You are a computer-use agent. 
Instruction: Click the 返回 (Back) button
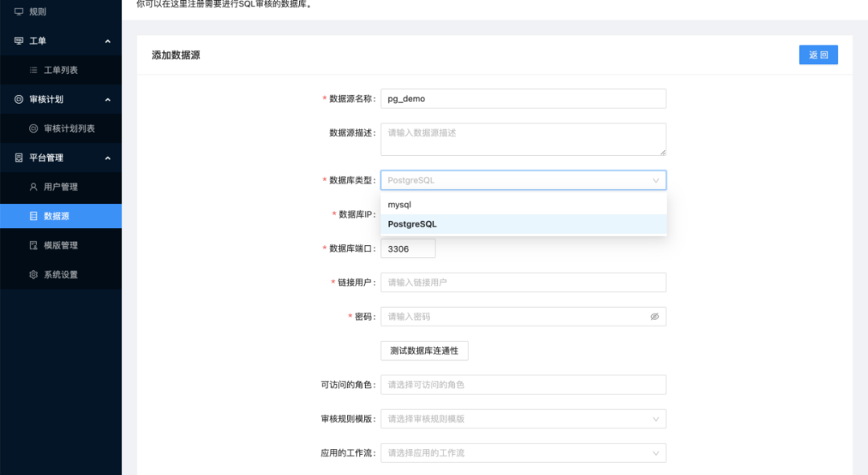(x=818, y=54)
